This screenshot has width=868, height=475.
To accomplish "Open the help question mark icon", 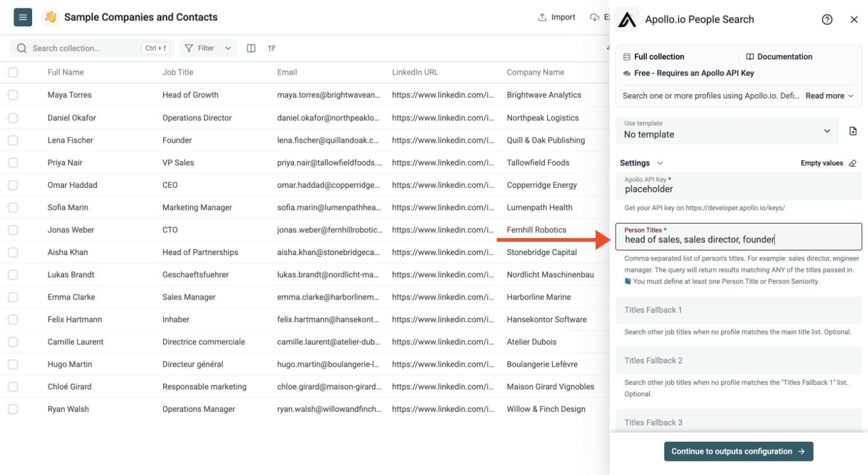I will 827,19.
